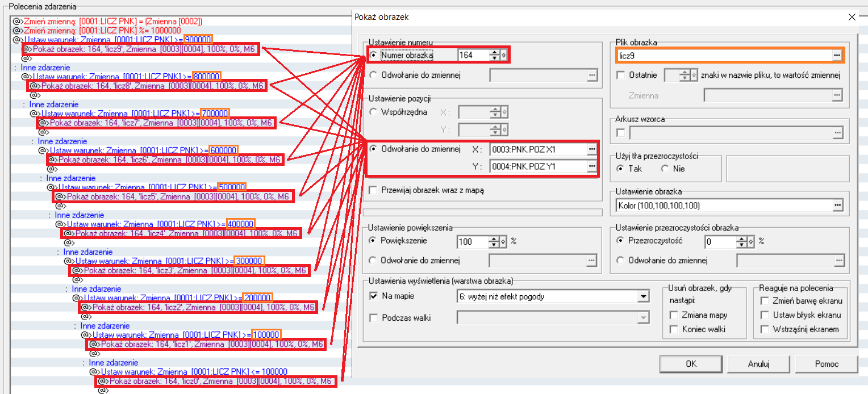Click ellipsis button next to X variable field

[x=592, y=149]
